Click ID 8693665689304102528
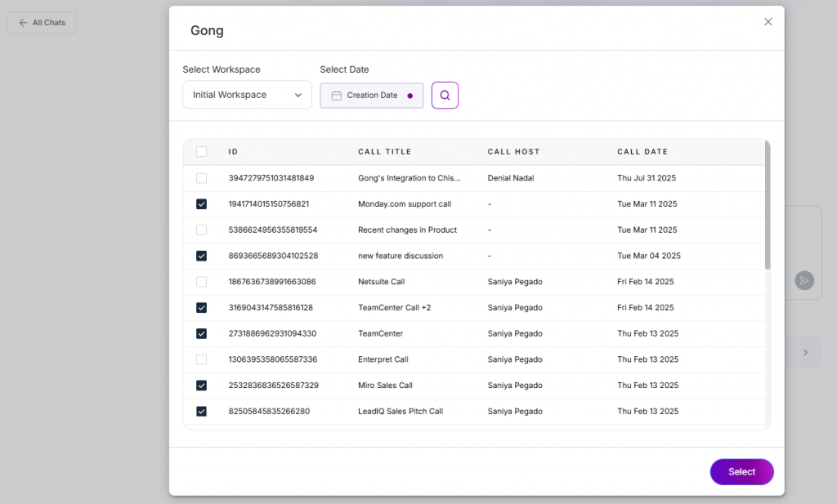Image resolution: width=837 pixels, height=504 pixels. click(273, 256)
